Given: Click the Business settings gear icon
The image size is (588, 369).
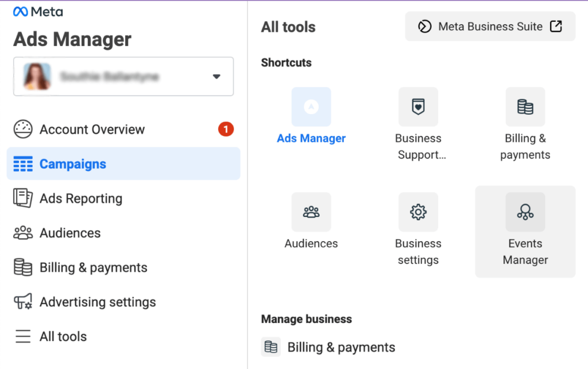Looking at the screenshot, I should pyautogui.click(x=418, y=212).
